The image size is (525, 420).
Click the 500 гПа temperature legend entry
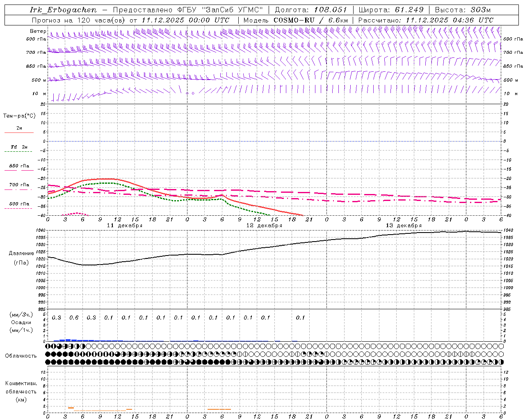(19, 204)
